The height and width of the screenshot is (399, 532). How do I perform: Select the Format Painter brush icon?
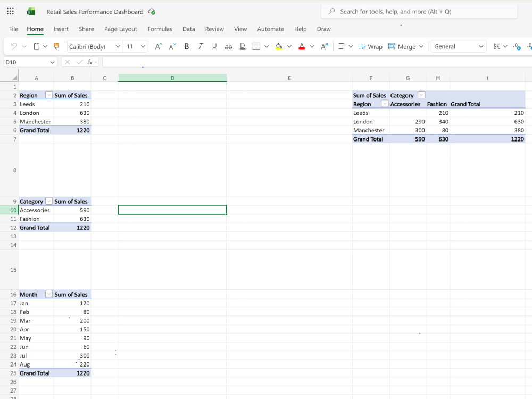(56, 46)
